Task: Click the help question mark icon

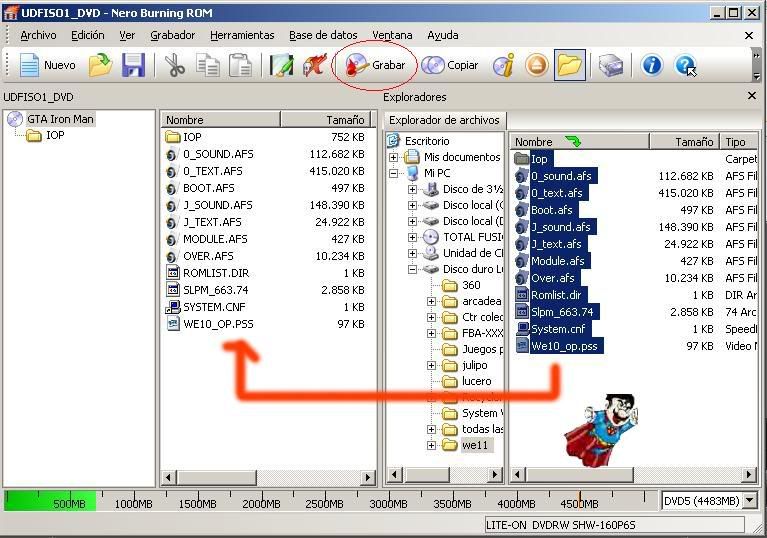Action: tap(685, 65)
